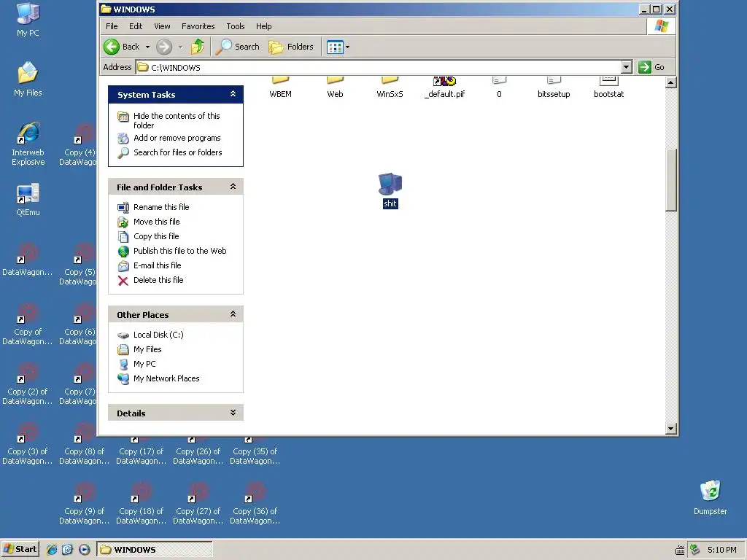The height and width of the screenshot is (560, 747).
Task: Open the Edit menu
Action: click(136, 26)
